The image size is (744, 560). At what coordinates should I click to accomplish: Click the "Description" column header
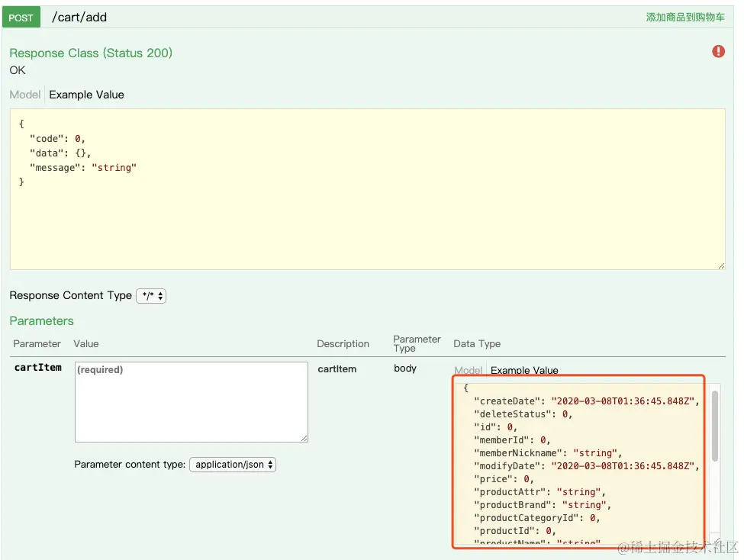click(343, 343)
